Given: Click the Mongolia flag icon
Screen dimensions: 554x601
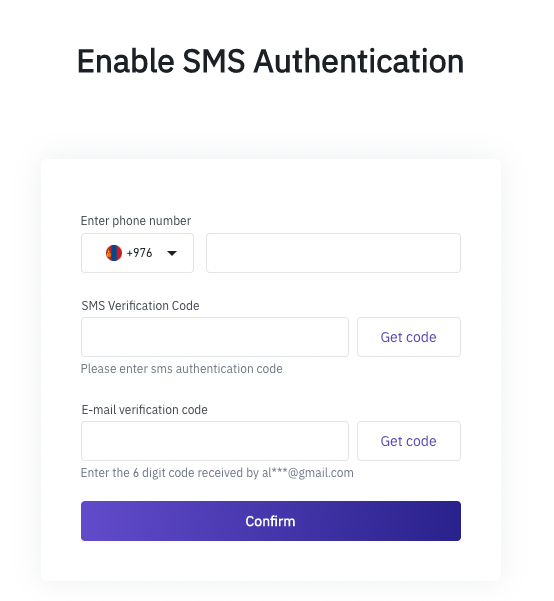Looking at the screenshot, I should pyautogui.click(x=114, y=253).
